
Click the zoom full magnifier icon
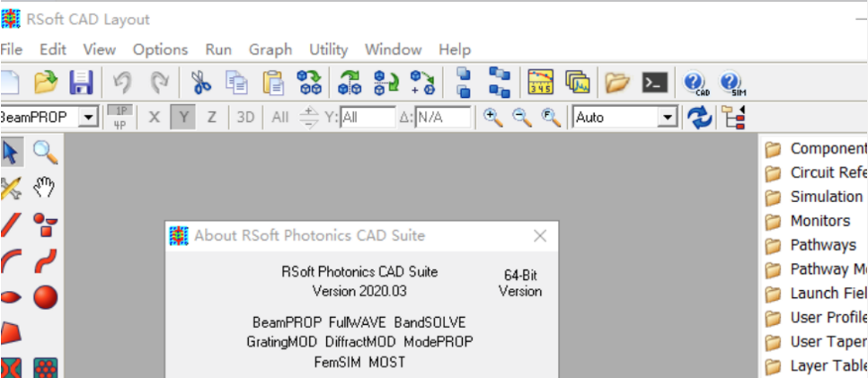tap(551, 118)
